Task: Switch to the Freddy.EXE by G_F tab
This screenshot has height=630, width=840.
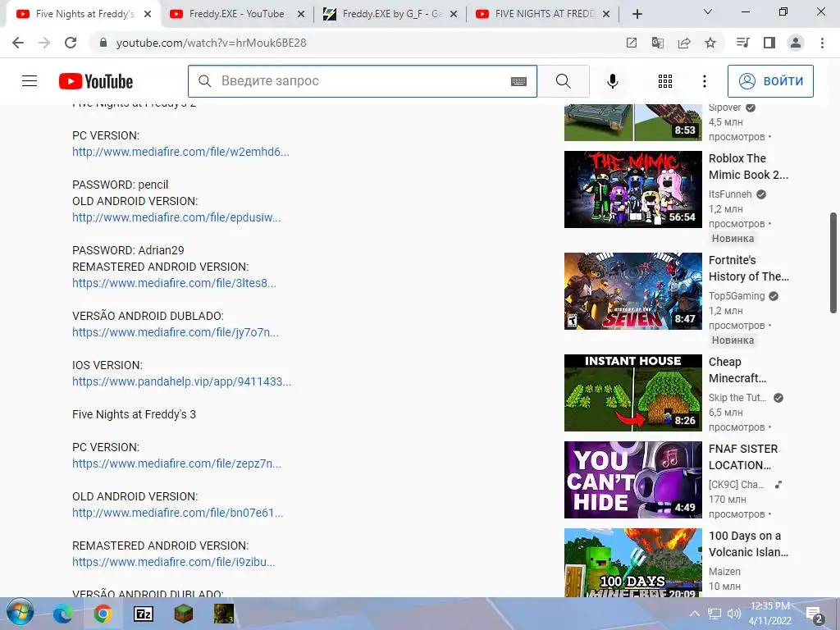Action: [x=391, y=14]
